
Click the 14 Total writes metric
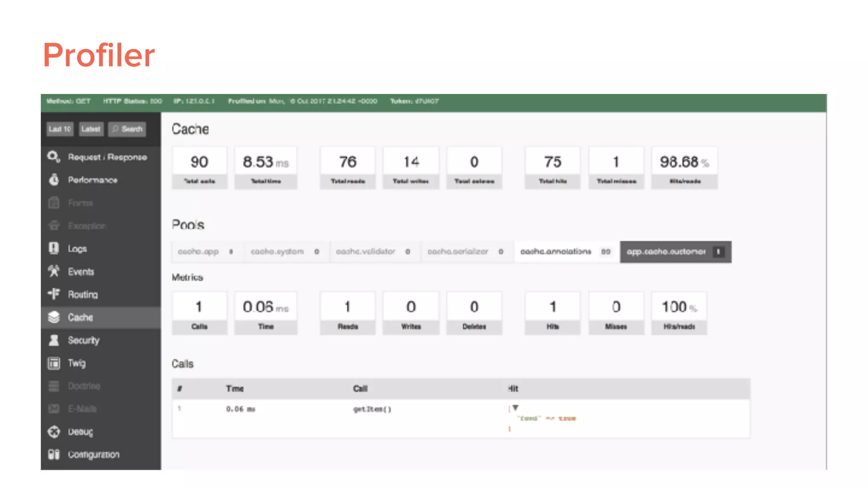[411, 168]
